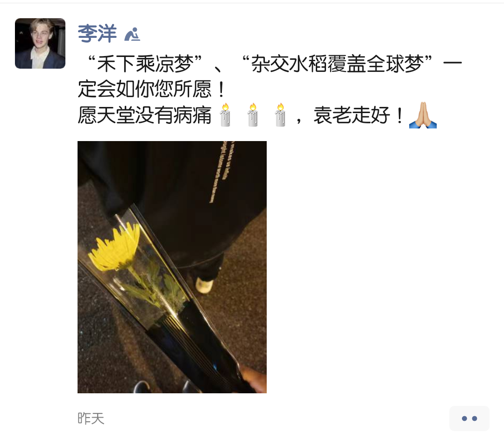504x440 pixels.
Task: Open the two-dot like and comment button
Action: [469, 419]
